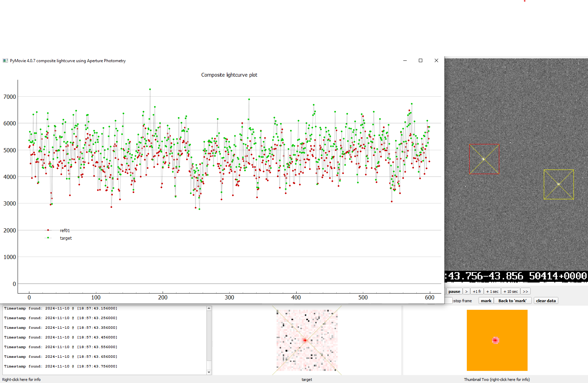This screenshot has width=588, height=383.
Task: Jump forward with '+ 1 sec' button
Action: click(x=492, y=291)
